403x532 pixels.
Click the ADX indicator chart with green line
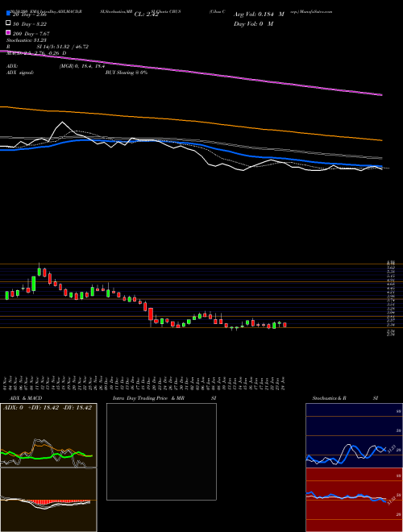coord(48,435)
